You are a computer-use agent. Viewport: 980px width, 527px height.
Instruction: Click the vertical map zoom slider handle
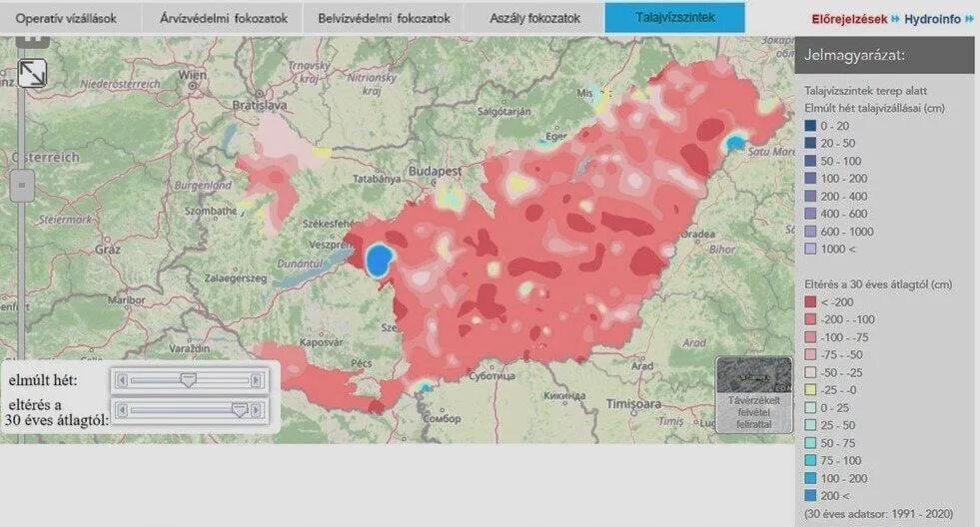tap(22, 186)
